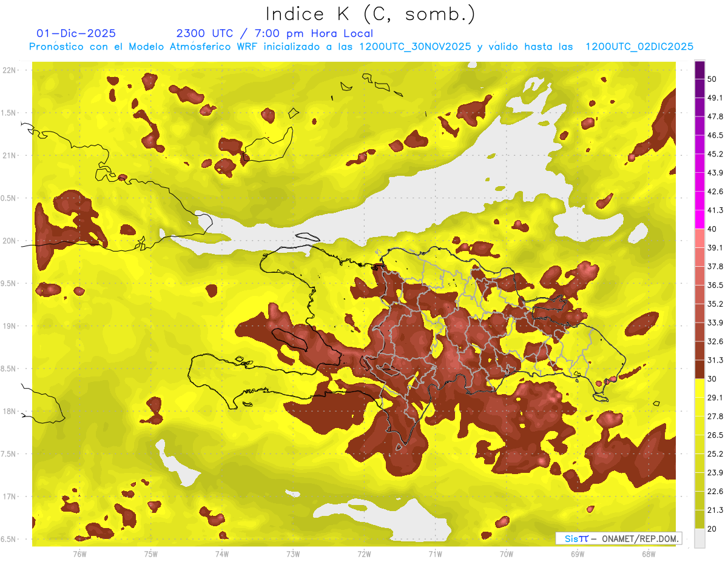Click the legend value '31.3'
This screenshot has width=728, height=562.
715,360
